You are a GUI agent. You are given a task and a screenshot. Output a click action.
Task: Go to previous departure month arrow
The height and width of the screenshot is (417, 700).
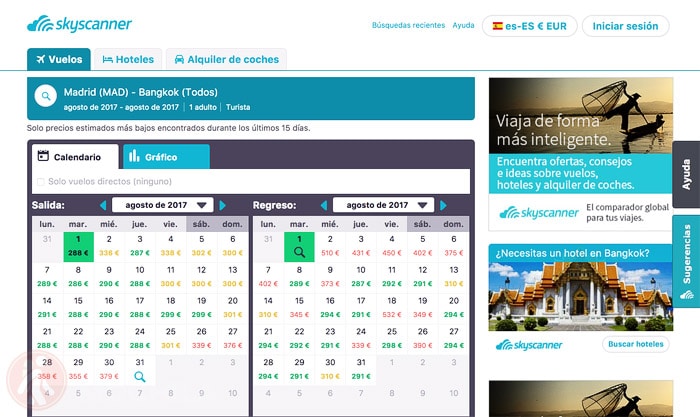point(103,205)
